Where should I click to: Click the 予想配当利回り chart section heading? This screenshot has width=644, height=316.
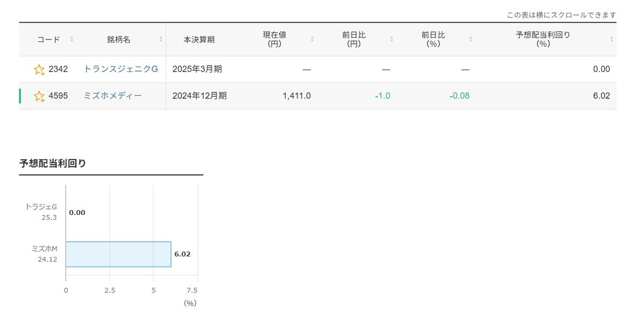tap(53, 163)
